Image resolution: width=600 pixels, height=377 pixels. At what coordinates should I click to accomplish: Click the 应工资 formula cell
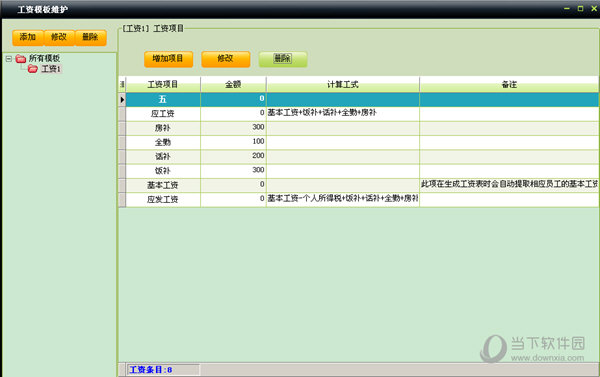[x=343, y=114]
